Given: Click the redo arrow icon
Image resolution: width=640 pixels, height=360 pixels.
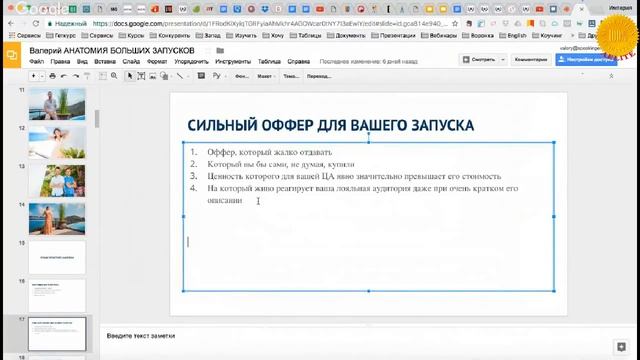Looking at the screenshot, I should click(x=76, y=76).
